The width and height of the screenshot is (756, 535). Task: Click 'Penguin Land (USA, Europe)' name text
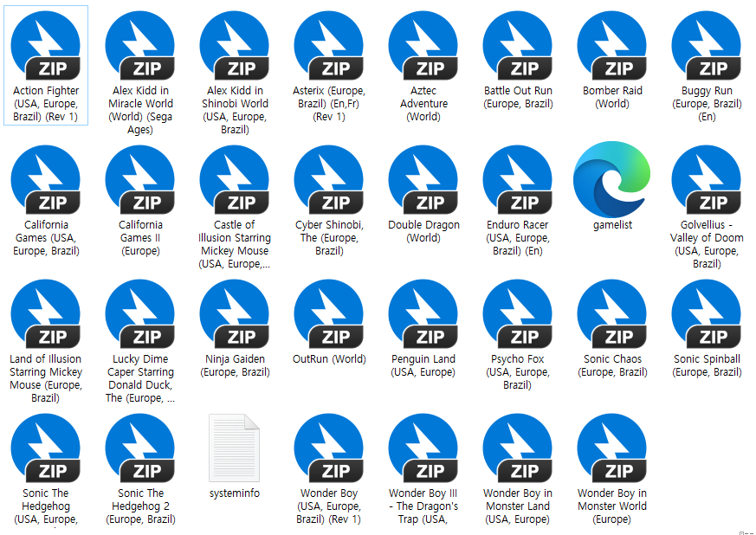pos(423,365)
